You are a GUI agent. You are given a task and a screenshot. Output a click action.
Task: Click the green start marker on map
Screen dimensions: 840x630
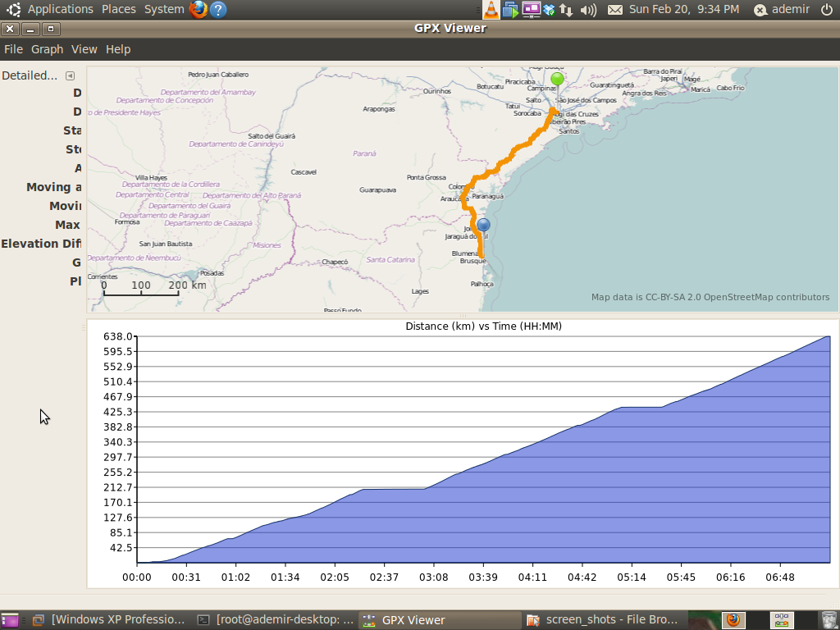(x=557, y=79)
